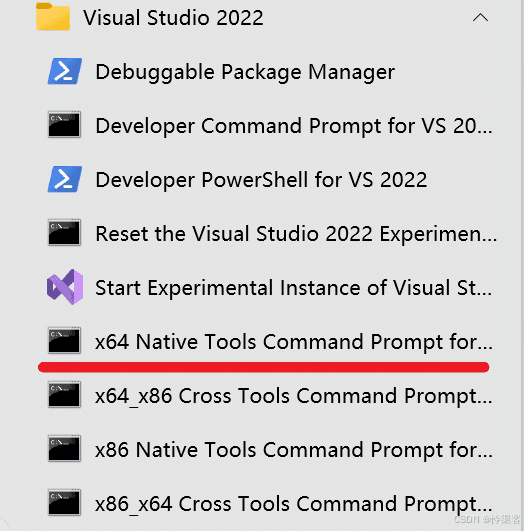Collapse the Visual Studio 2022 folder chevron
This screenshot has width=524, height=531.
tap(480, 18)
